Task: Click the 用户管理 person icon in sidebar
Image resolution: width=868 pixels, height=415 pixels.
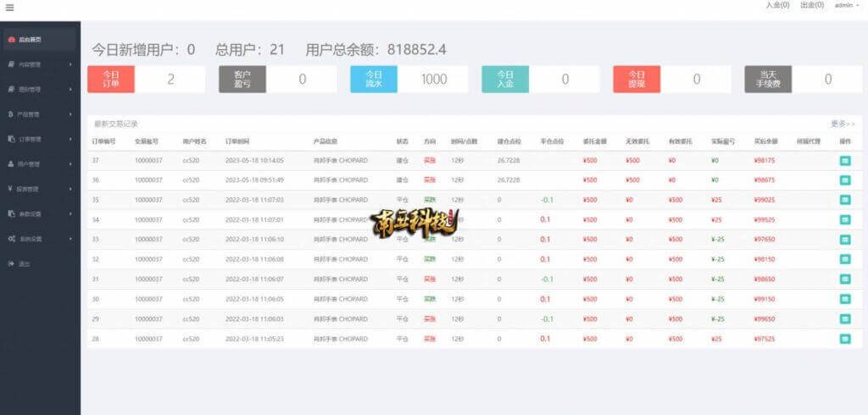Action: point(10,163)
